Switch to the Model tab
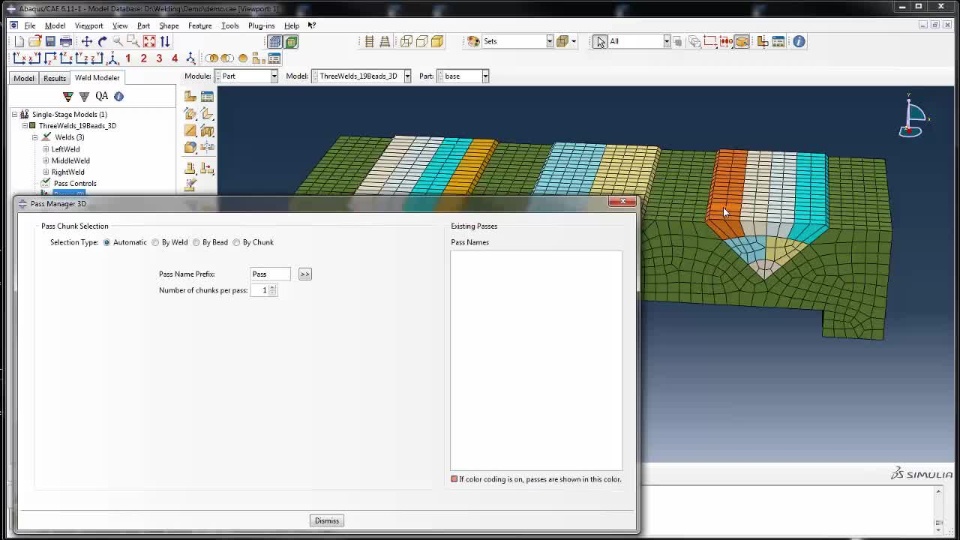 [x=24, y=78]
